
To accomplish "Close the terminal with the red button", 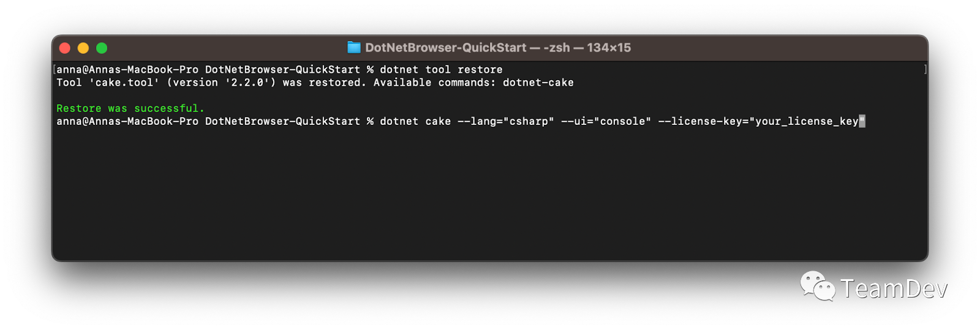I will coord(65,48).
